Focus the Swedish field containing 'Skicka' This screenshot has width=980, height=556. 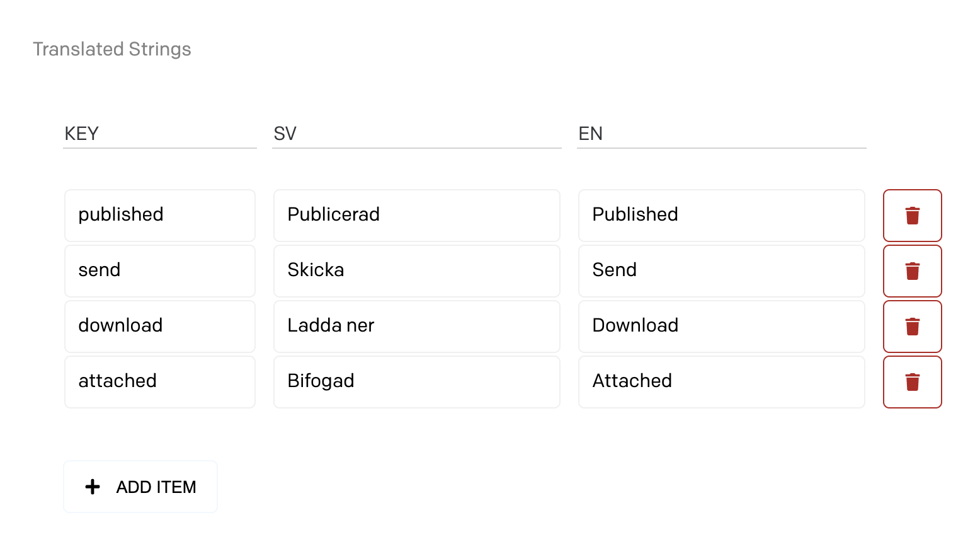(x=417, y=271)
